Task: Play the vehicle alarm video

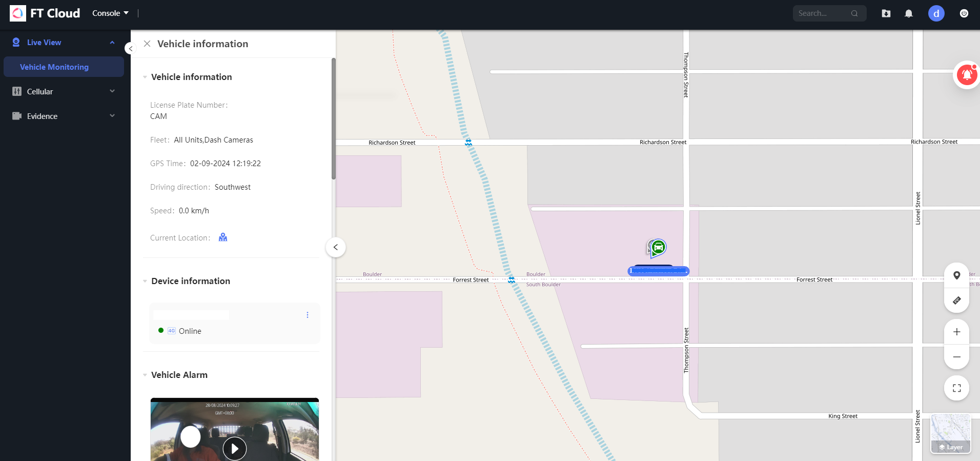Action: 235,449
